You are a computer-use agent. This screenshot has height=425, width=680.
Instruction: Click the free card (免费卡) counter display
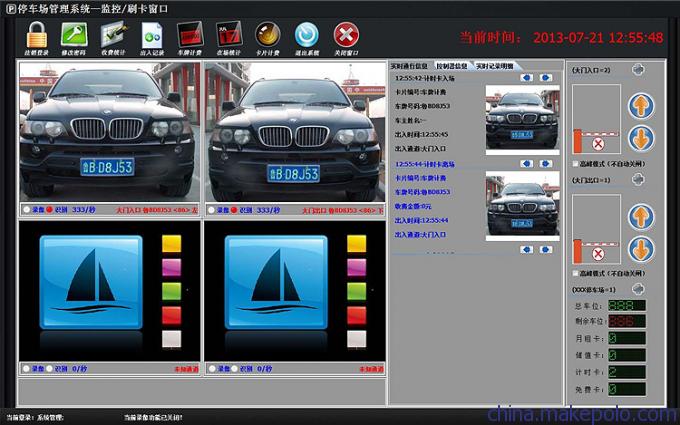click(627, 389)
